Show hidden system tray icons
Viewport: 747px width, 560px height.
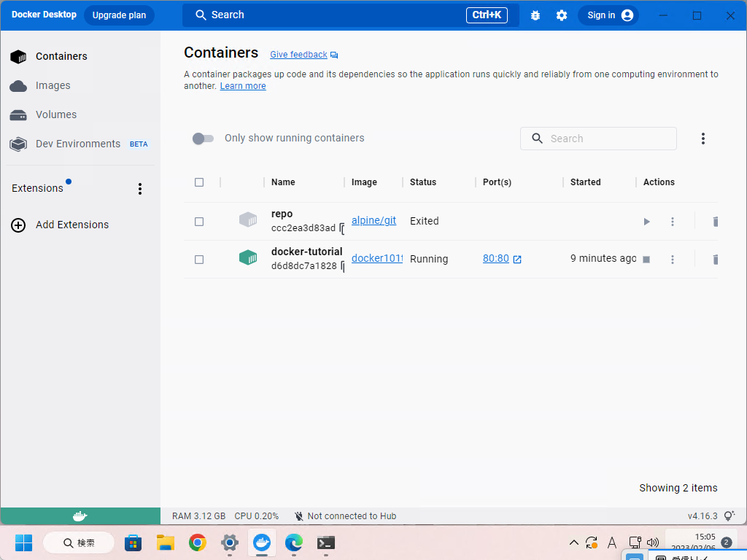click(574, 542)
